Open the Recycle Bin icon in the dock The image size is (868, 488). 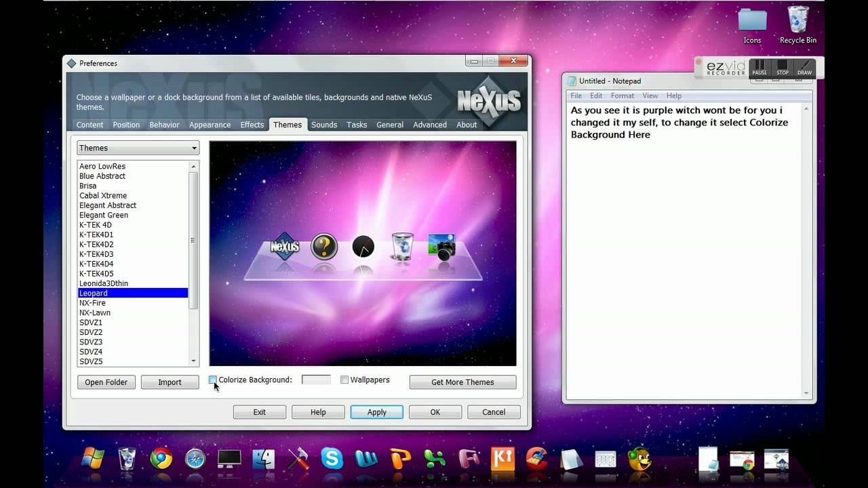[x=127, y=458]
